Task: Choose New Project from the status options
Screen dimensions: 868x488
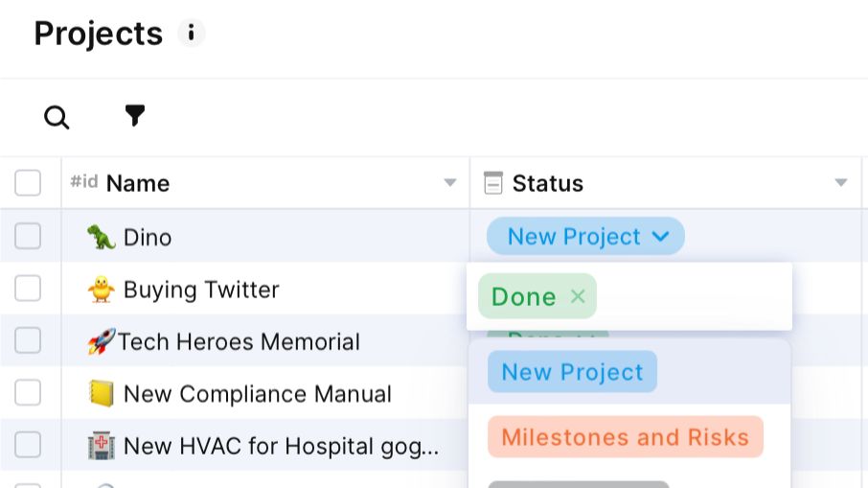Action: 572,372
